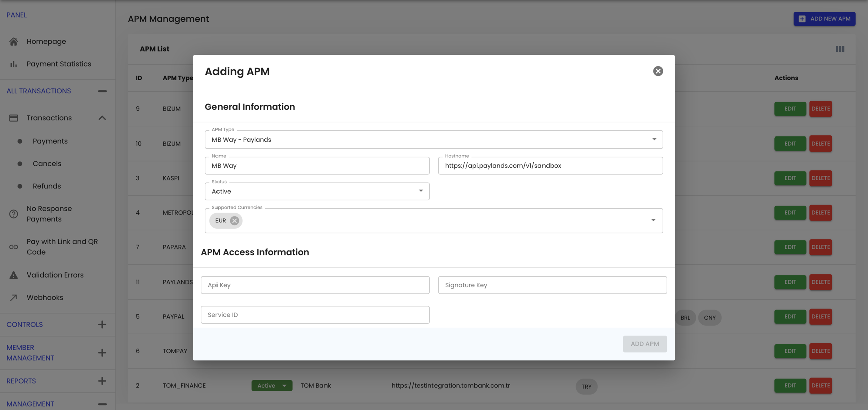Open the Refunds page
Screen dimensions: 868x410
[x=47, y=186]
